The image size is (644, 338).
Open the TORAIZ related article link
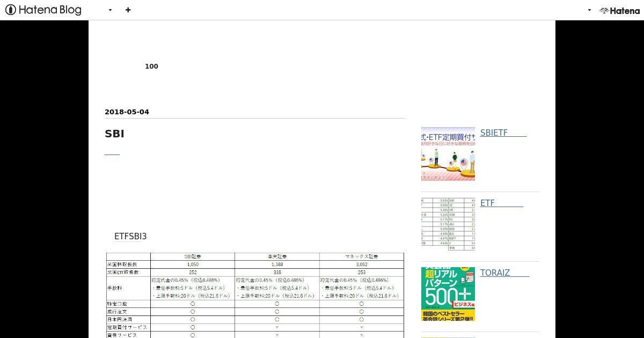tap(504, 273)
